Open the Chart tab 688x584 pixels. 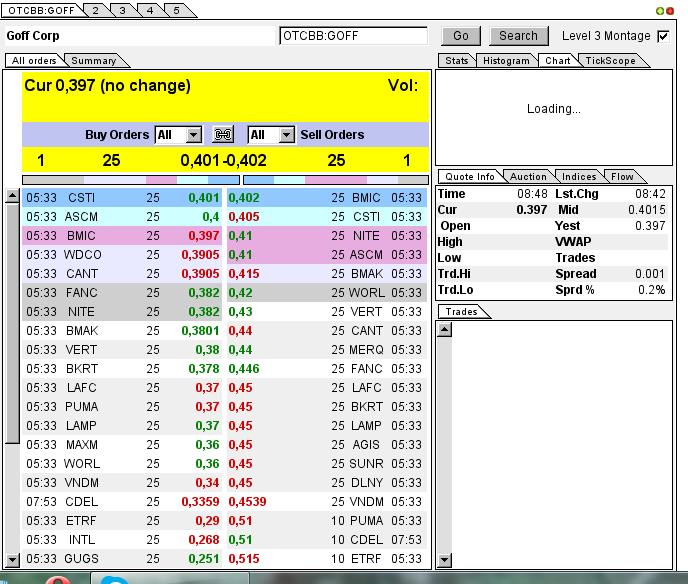click(x=557, y=61)
